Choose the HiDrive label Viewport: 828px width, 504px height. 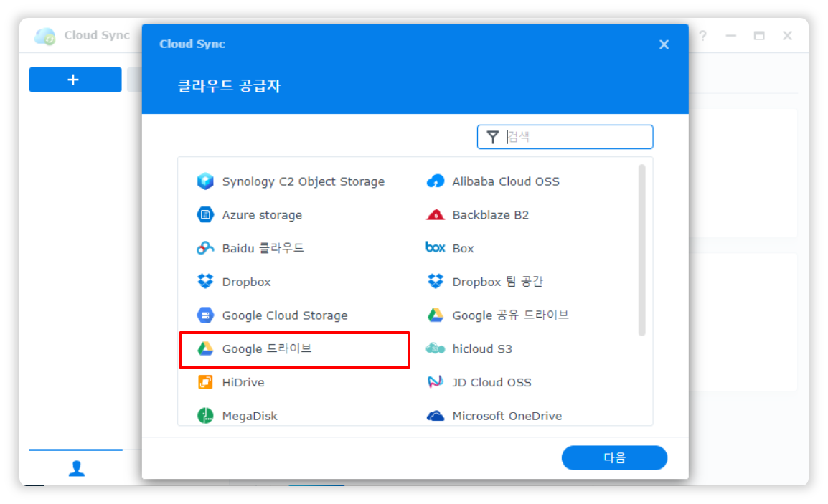[x=243, y=382]
